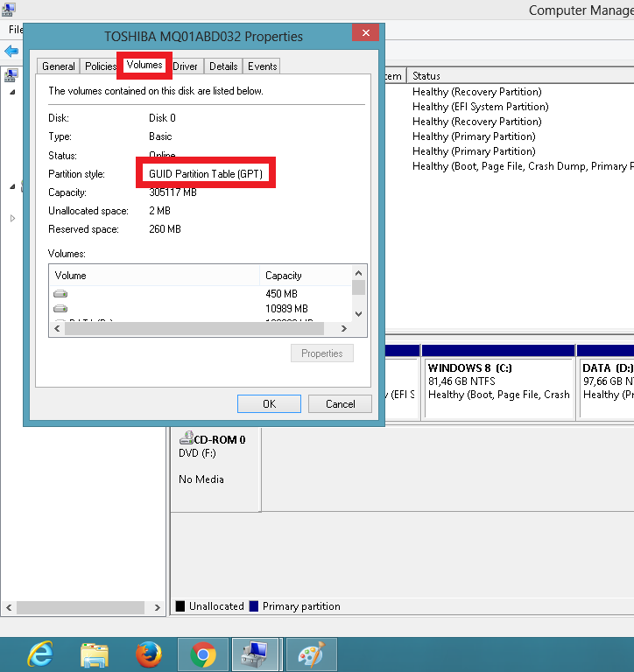Sort by the Status column header
The width and height of the screenshot is (634, 672).
pos(520,76)
